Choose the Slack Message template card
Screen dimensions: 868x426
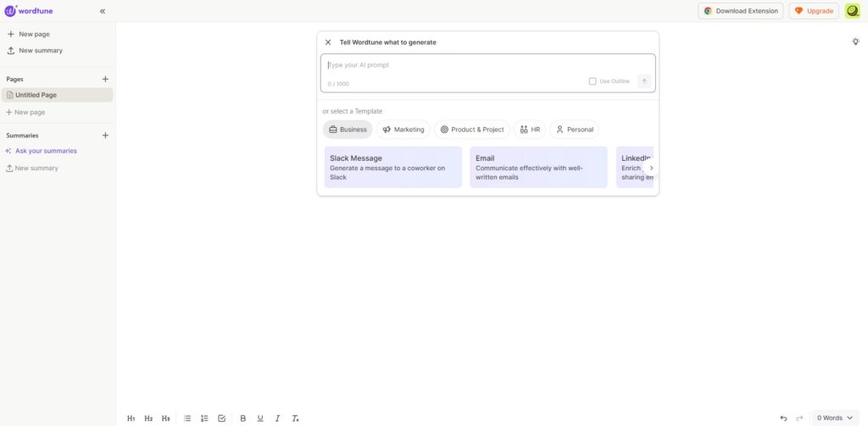[x=393, y=167]
